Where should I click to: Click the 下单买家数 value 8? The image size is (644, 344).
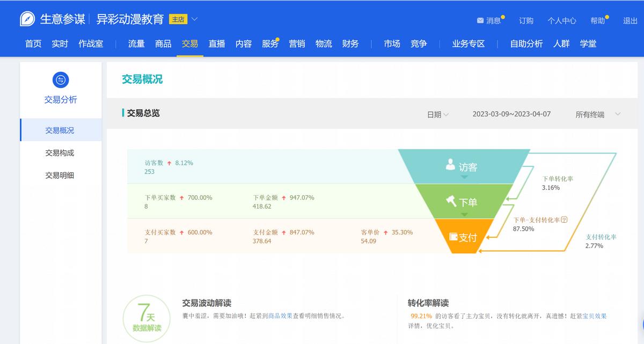146,207
